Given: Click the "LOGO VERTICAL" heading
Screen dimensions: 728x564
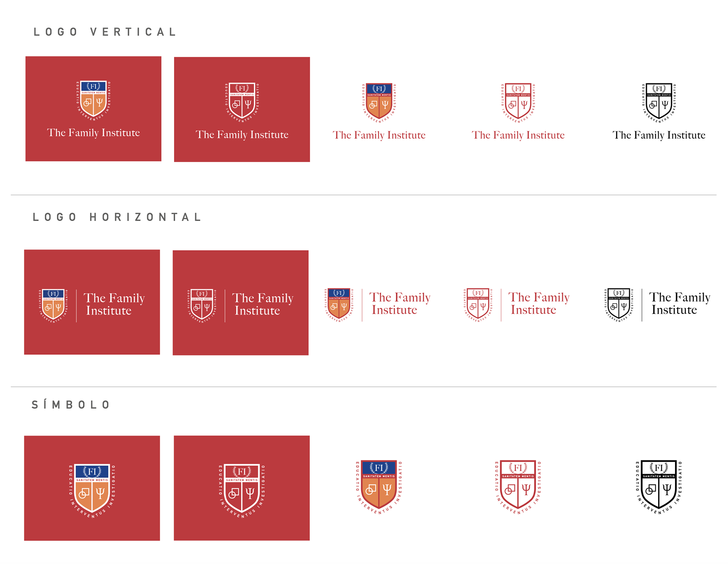Looking at the screenshot, I should [105, 32].
